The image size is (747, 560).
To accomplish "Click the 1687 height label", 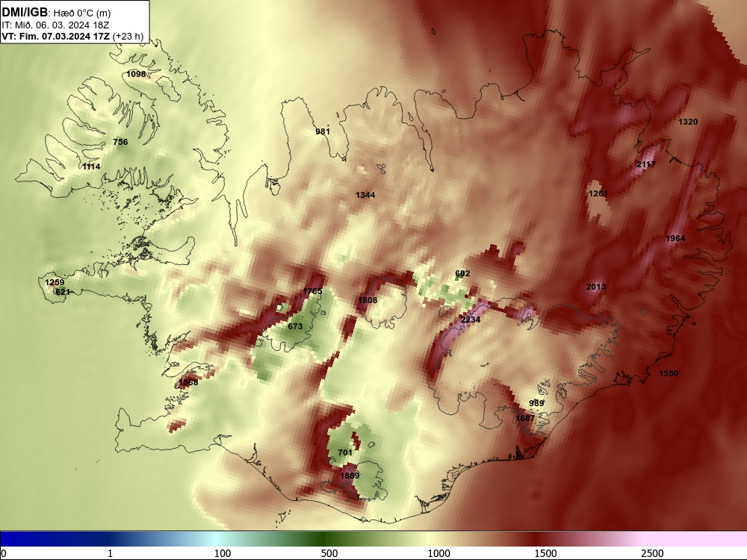I will tap(525, 418).
